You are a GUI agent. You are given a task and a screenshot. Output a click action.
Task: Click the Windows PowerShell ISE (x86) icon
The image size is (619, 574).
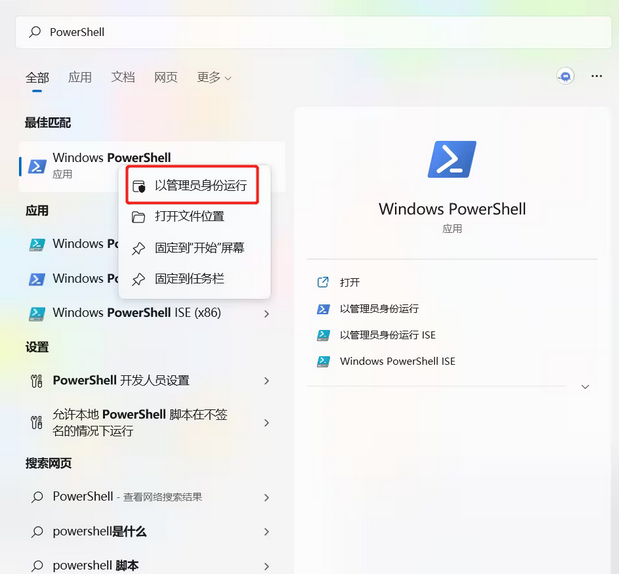(x=37, y=314)
